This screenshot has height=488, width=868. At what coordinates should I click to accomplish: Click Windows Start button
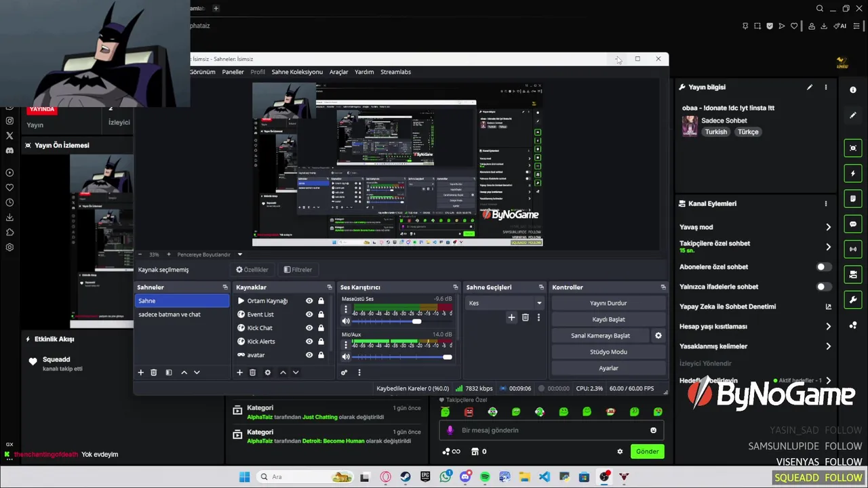click(x=245, y=477)
